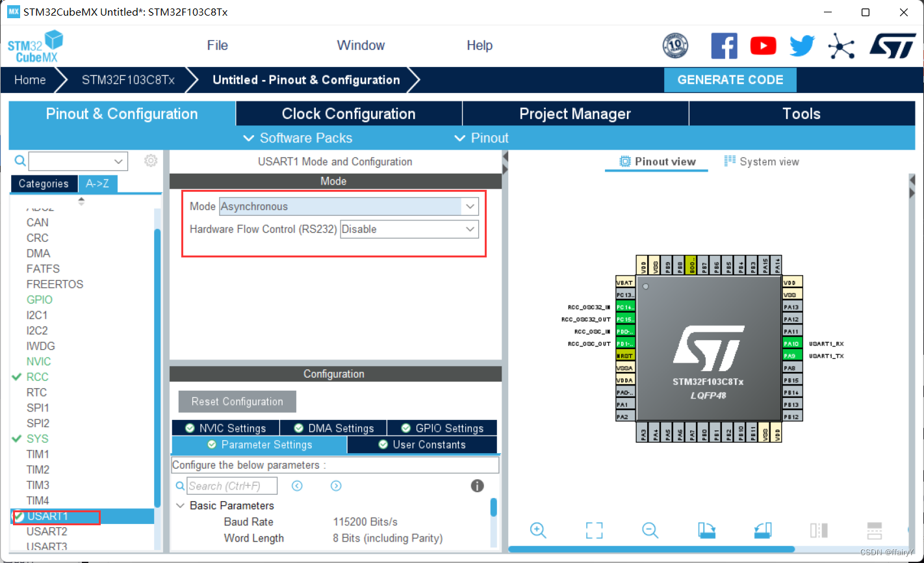
Task: Rotate the chip view counter-clockwise
Action: (x=763, y=530)
